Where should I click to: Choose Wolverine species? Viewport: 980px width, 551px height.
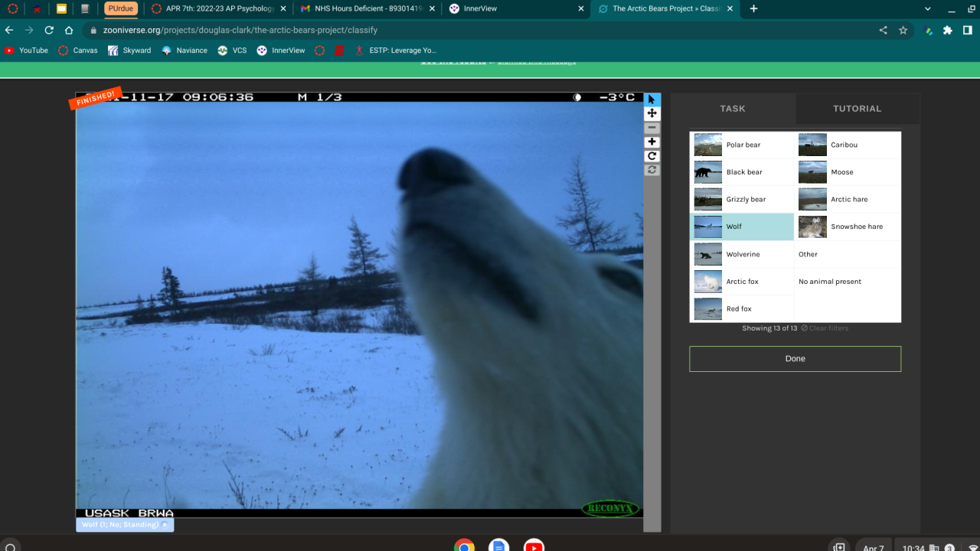(x=742, y=254)
